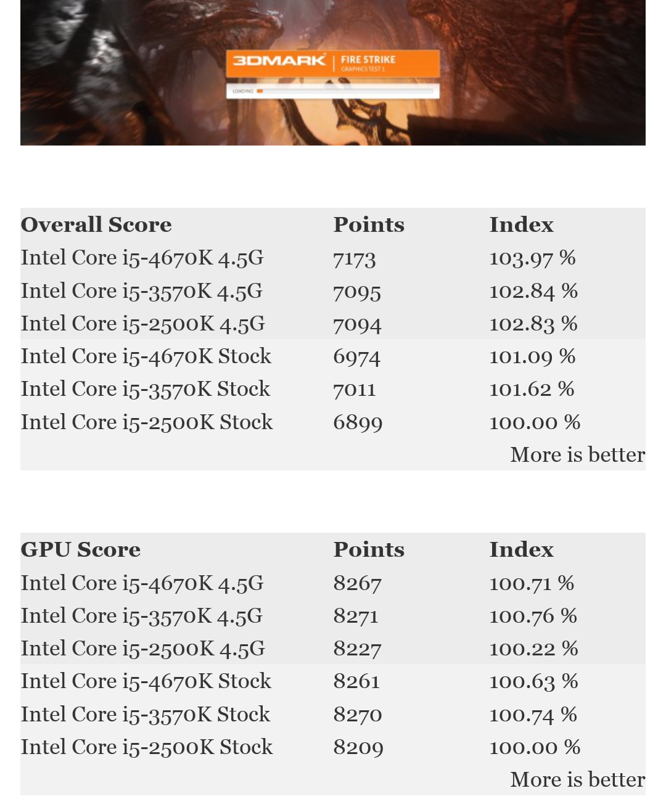Click the 8209 points value
Screen dimensions: 666x812
tap(358, 747)
